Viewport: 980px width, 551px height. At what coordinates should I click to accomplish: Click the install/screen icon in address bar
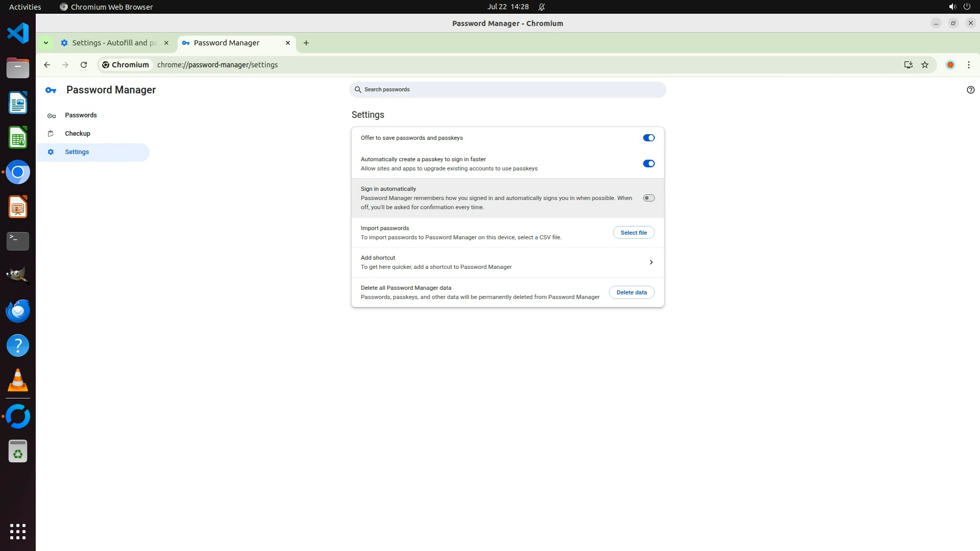[908, 65]
